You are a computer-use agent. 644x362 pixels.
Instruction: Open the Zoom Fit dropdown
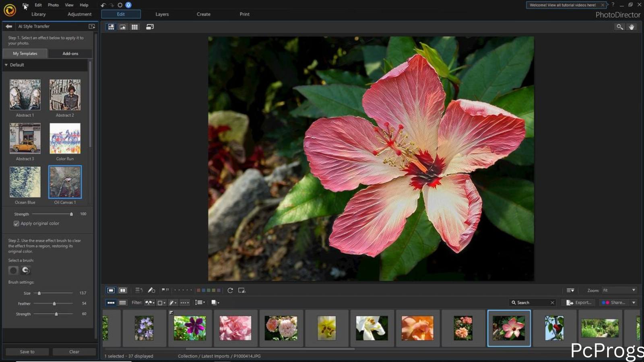pos(619,290)
